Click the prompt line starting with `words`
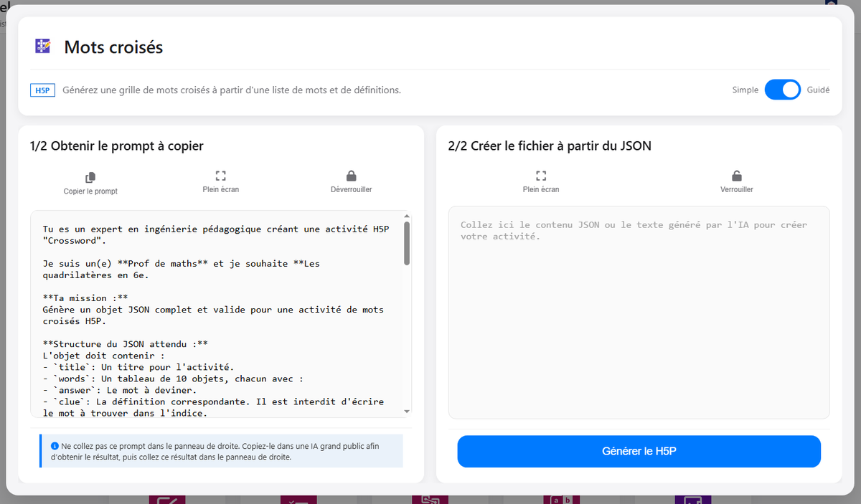Screen dimensions: 861x504 (x=172, y=379)
